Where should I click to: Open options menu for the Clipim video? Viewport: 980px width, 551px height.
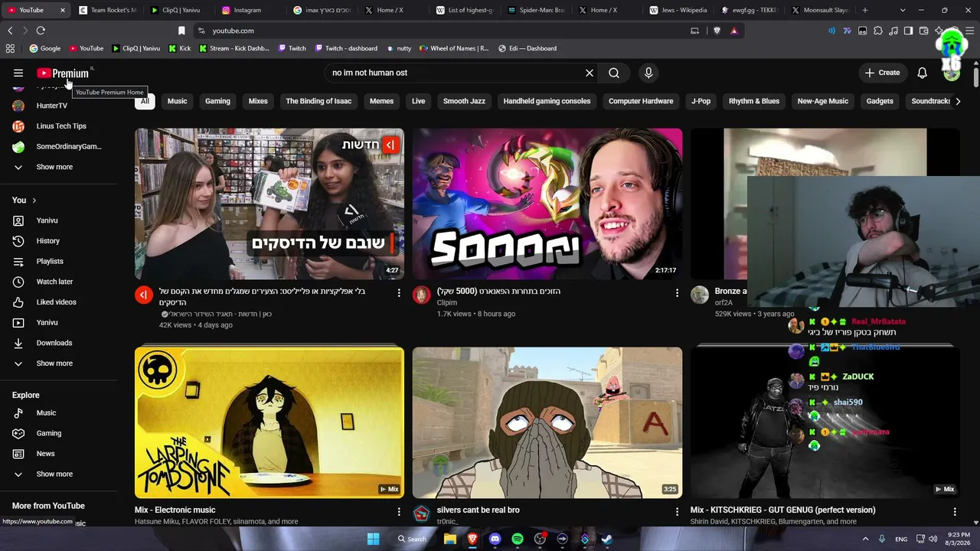(x=677, y=292)
